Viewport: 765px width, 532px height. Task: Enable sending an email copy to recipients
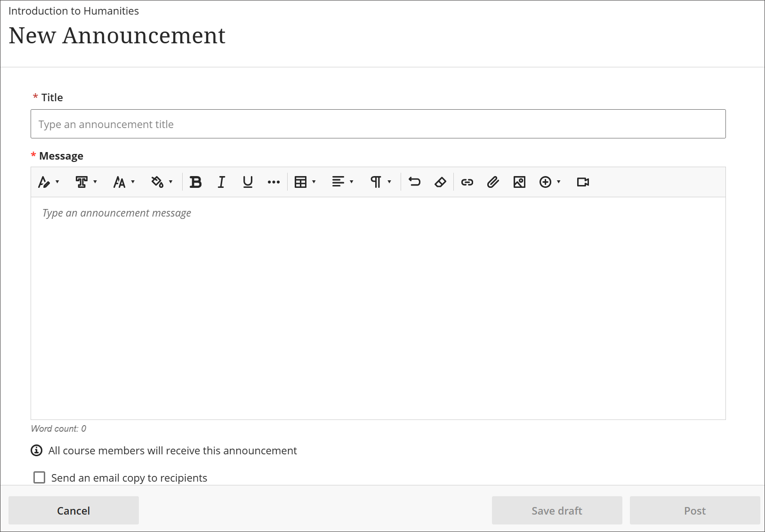(x=40, y=477)
